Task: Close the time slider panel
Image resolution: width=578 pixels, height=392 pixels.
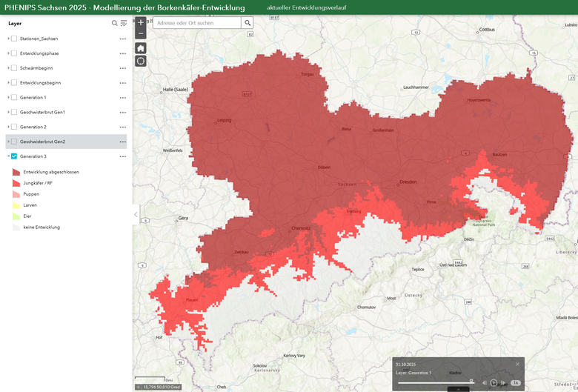Action: pos(517,365)
